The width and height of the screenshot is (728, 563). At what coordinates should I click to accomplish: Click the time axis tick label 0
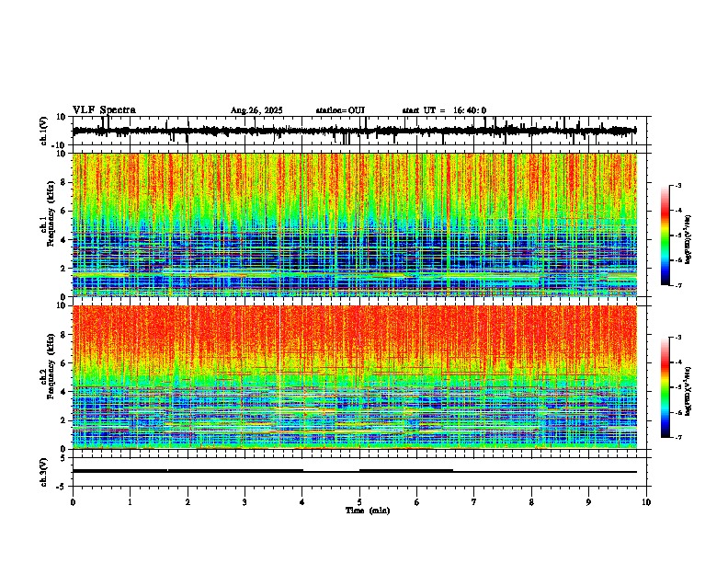[73, 502]
